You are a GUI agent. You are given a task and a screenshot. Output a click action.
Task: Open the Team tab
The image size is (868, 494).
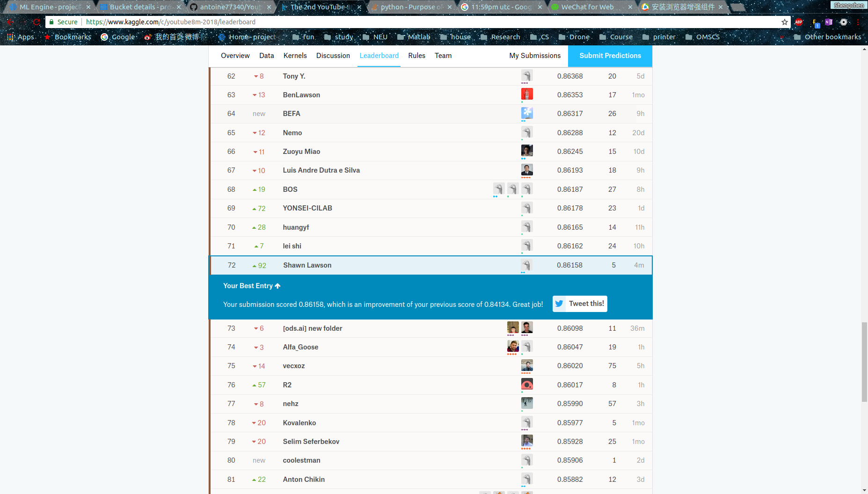[443, 56]
